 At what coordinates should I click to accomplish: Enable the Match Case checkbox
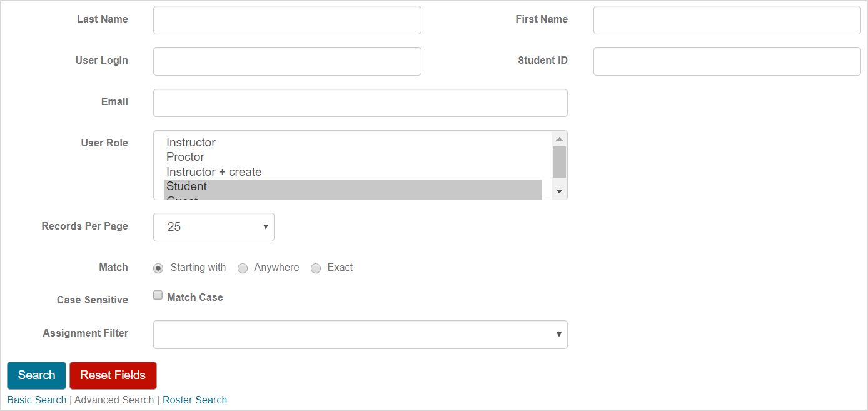click(x=158, y=295)
